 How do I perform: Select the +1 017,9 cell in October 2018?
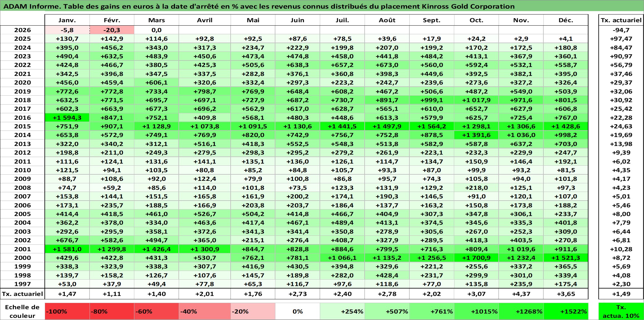coord(476,100)
